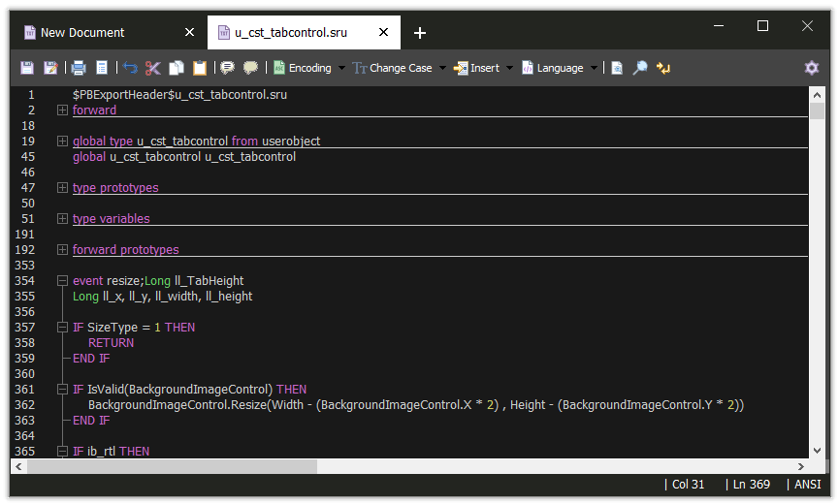Viewport: 839px width, 504px height.
Task: Click the Find magnifier icon
Action: (x=640, y=68)
